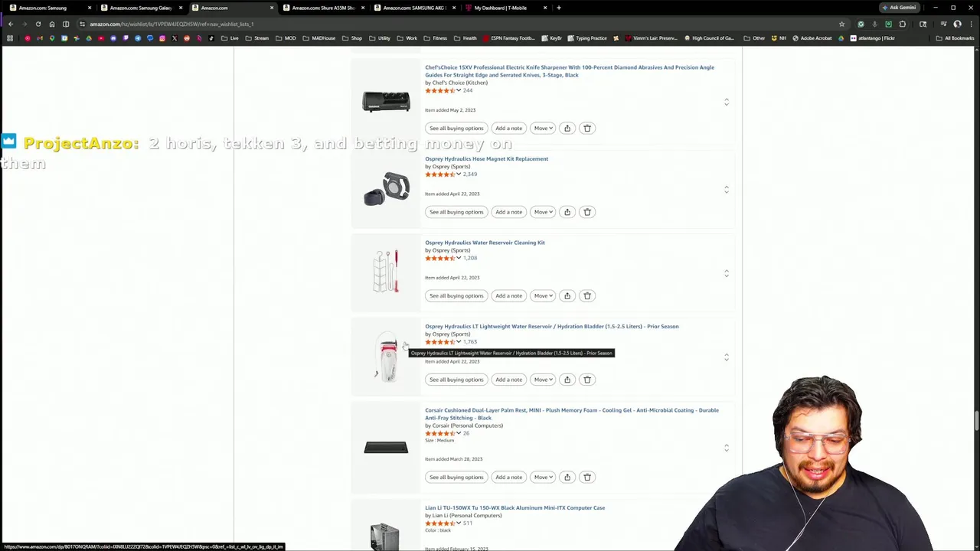Open Corsair Cushioned Dual-Layer Palm Rest link
The height and width of the screenshot is (551, 980).
(572, 414)
